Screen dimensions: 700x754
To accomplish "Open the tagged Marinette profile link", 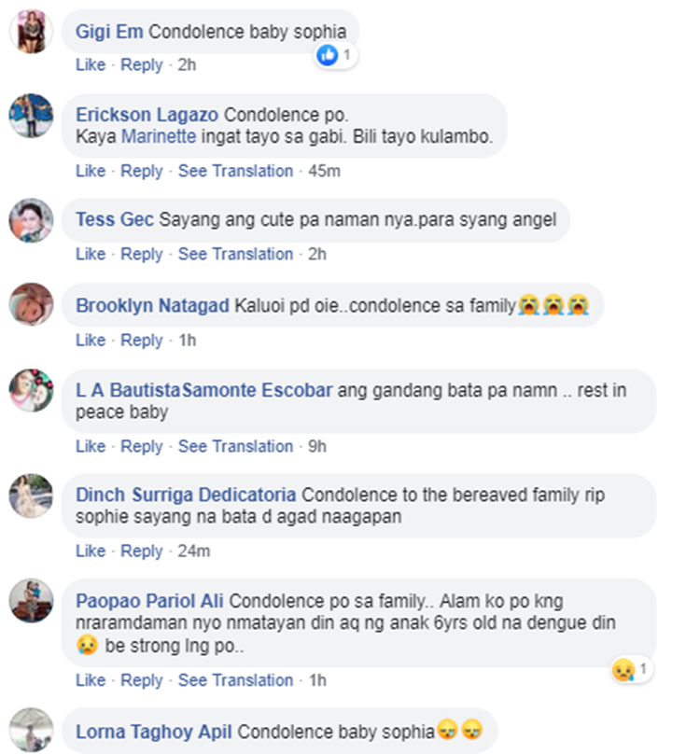I will pos(159,136).
